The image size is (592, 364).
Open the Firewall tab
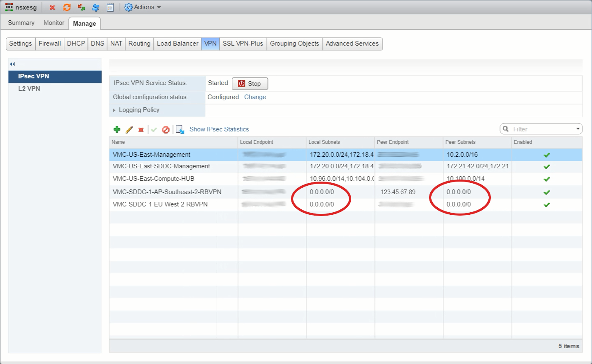coord(50,44)
